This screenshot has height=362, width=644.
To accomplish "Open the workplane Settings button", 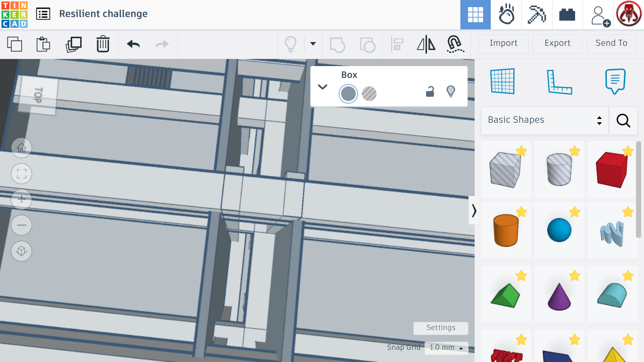I will point(441,328).
